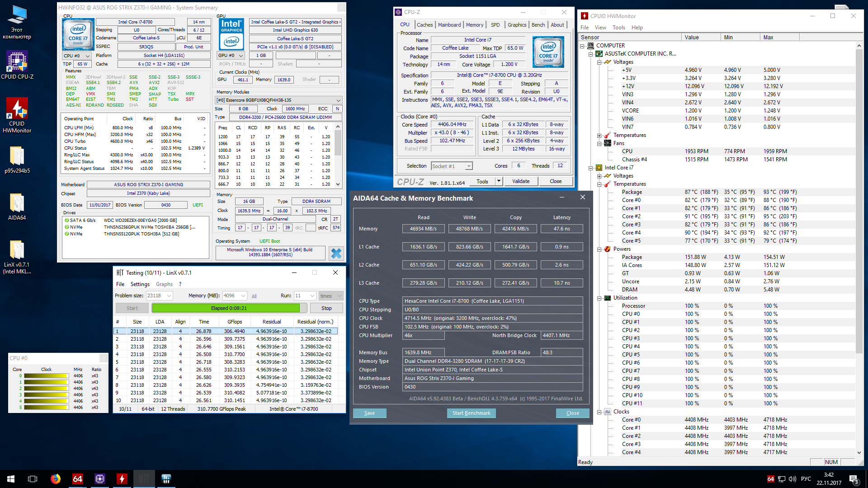Open the Tools menu in HWMonitor

click(618, 28)
